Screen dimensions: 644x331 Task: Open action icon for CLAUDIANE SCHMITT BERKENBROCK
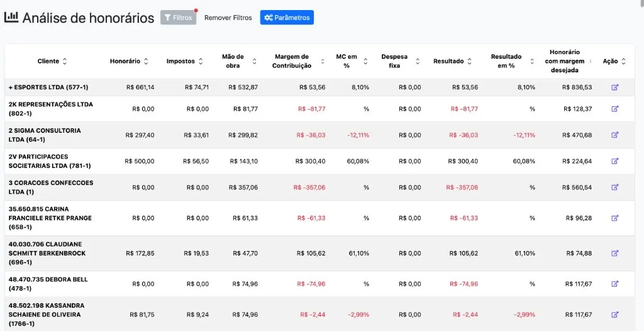615,254
